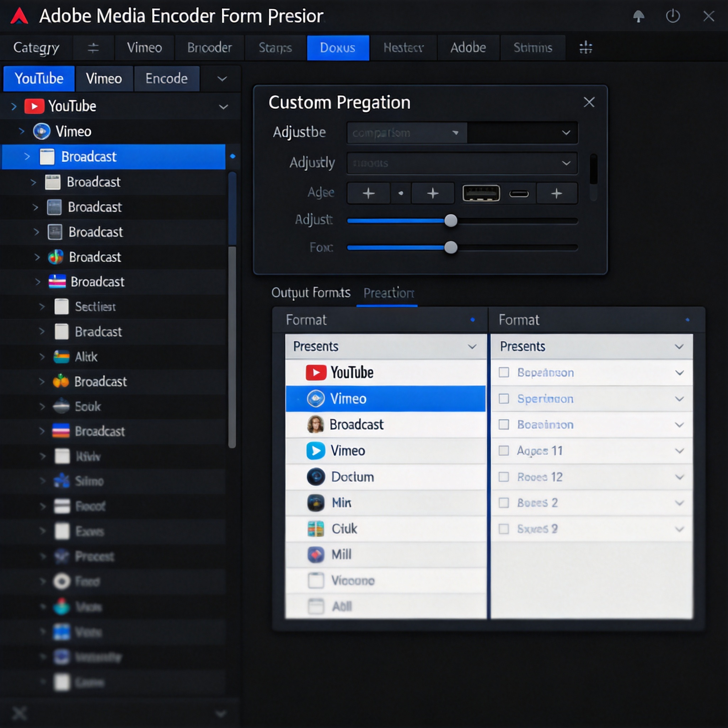
Task: Click the Souk row icon
Action: tap(61, 406)
